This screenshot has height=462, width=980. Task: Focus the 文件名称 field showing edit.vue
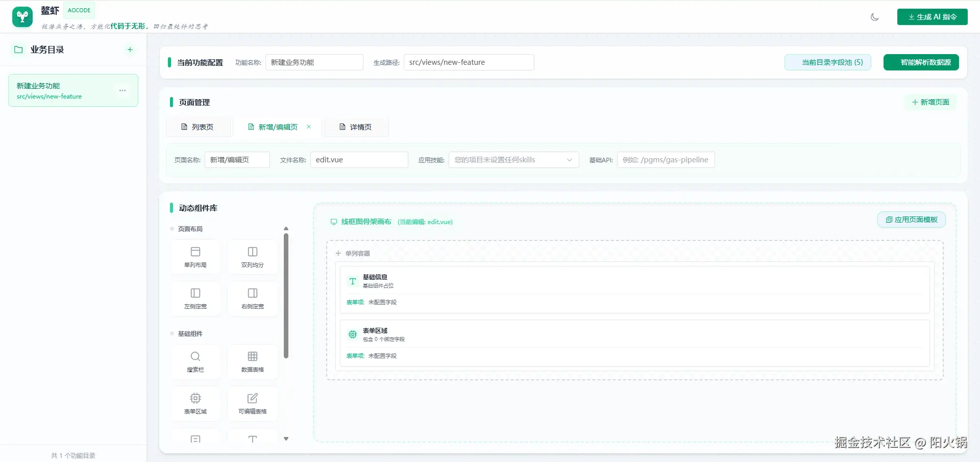coord(359,160)
